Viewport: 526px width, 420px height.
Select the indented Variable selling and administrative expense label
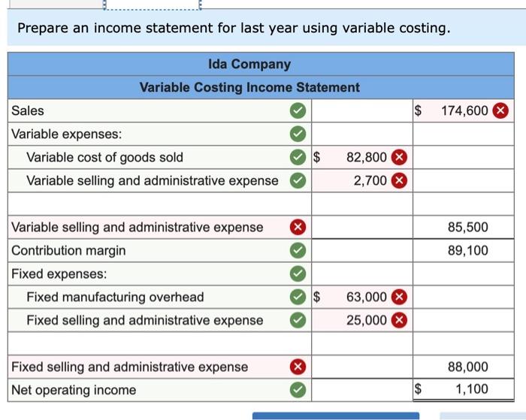tap(153, 181)
